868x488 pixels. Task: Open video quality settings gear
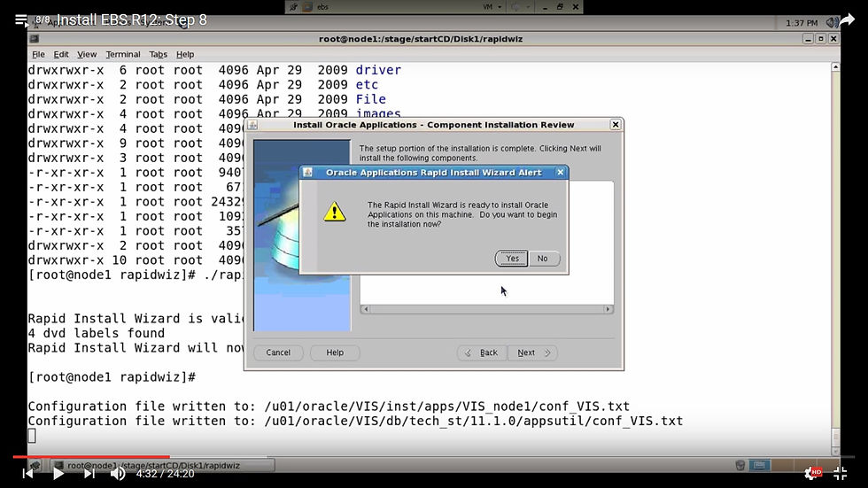click(x=812, y=473)
